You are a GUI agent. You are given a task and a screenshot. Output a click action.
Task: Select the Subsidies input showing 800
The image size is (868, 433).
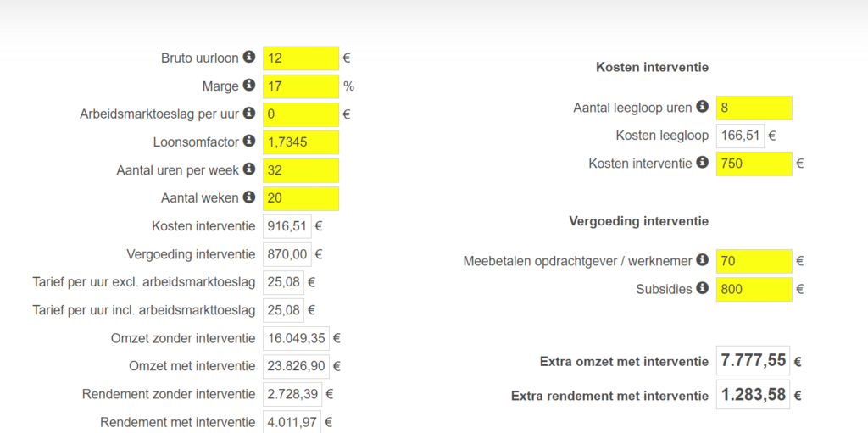754,289
